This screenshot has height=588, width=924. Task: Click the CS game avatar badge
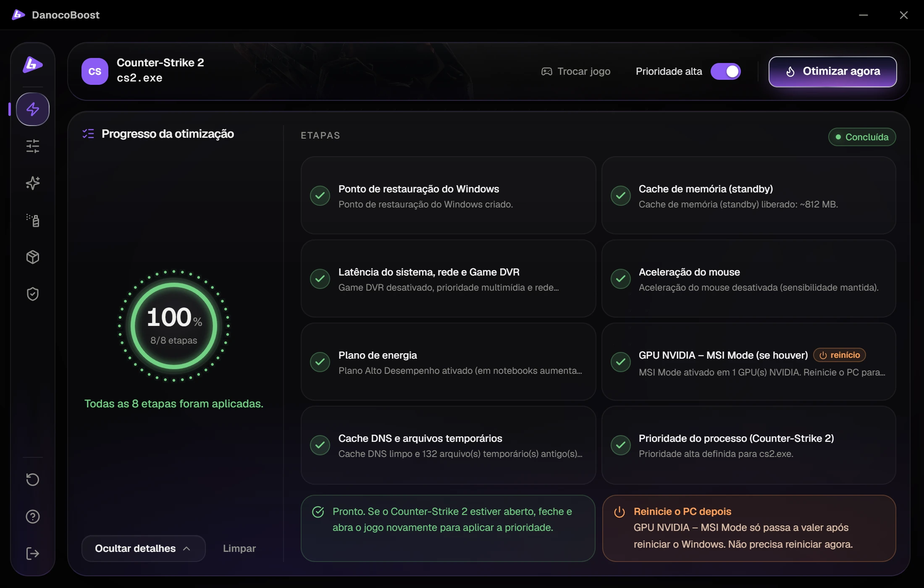coord(95,71)
